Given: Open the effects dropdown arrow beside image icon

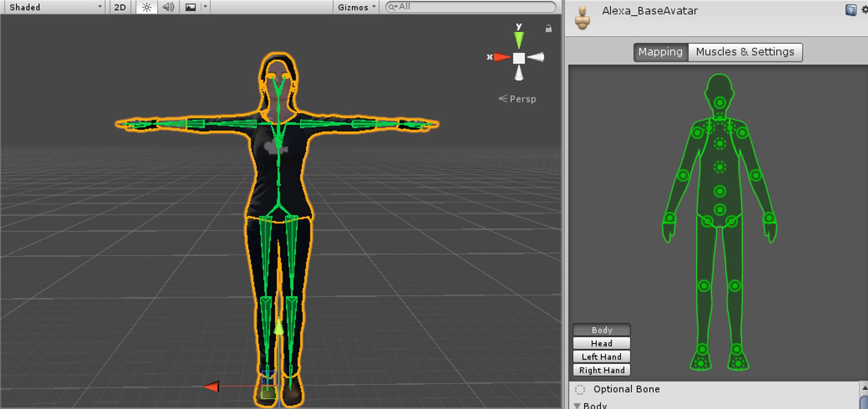Looking at the screenshot, I should [x=205, y=7].
